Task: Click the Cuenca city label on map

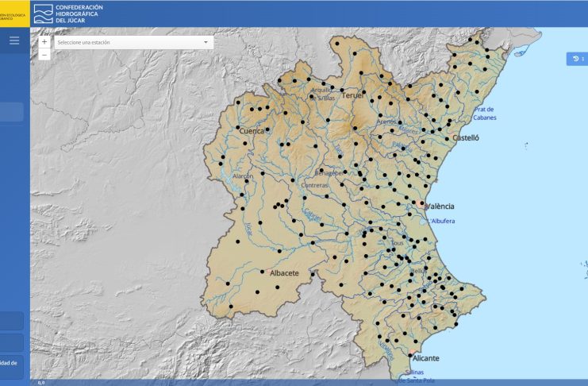Action: tap(251, 131)
